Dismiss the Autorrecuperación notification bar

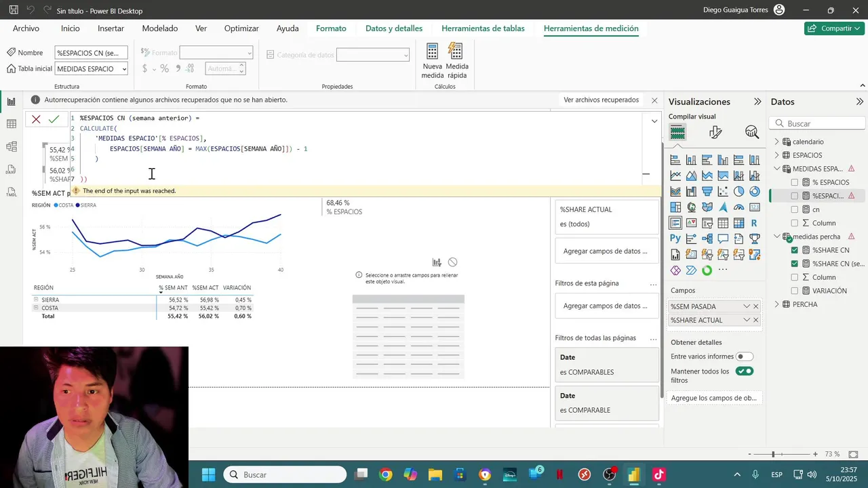point(654,100)
